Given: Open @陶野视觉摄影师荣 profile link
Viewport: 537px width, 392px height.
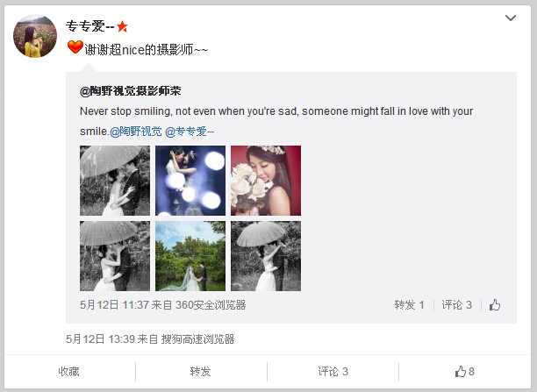Looking at the screenshot, I should [x=130, y=91].
